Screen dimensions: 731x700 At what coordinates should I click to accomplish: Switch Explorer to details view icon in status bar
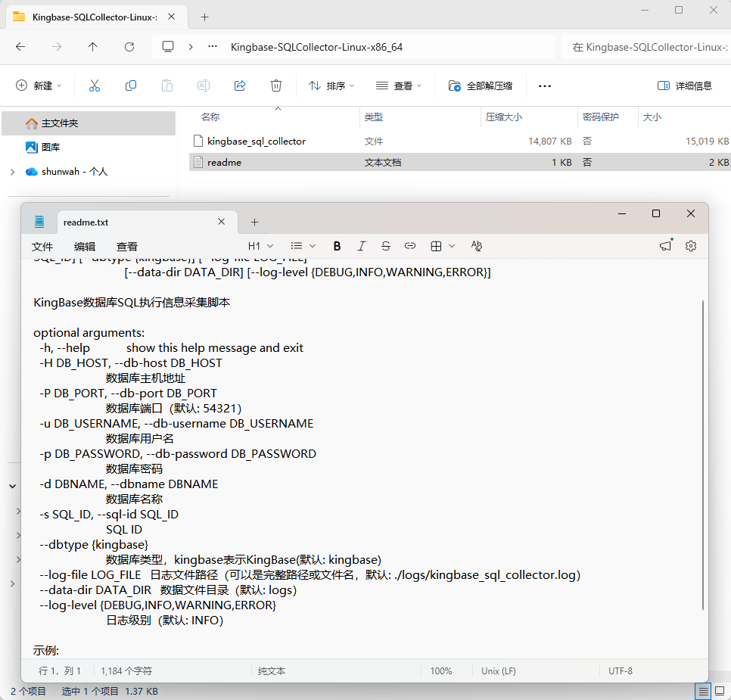[704, 691]
